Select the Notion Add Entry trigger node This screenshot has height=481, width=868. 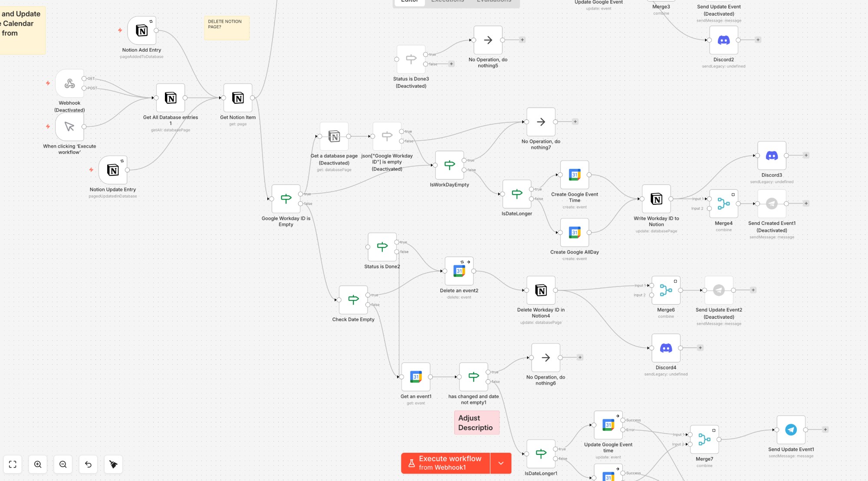point(141,30)
